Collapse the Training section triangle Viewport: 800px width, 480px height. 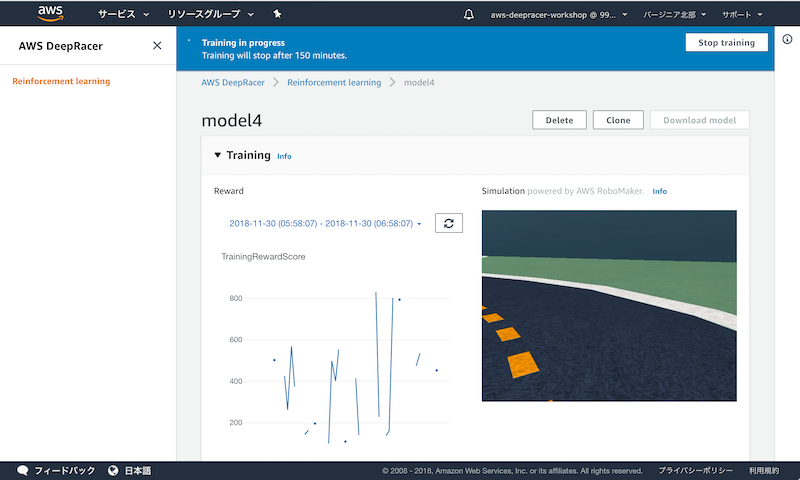(x=217, y=155)
